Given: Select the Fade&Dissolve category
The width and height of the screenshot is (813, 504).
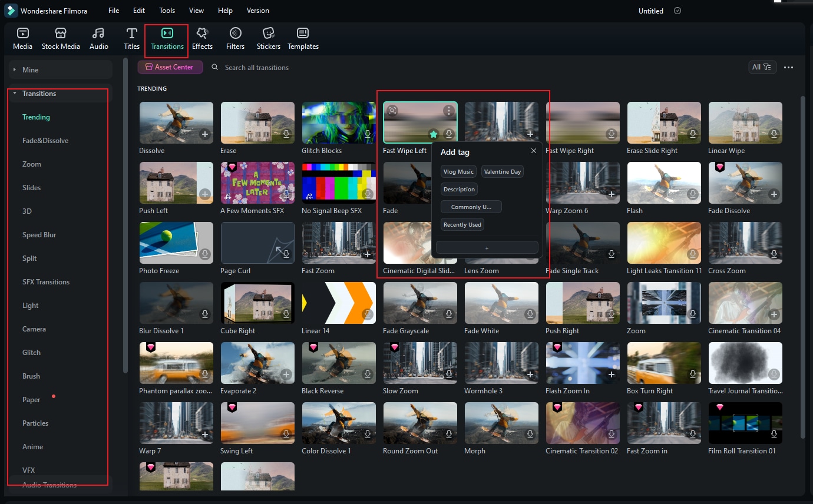Looking at the screenshot, I should click(45, 141).
